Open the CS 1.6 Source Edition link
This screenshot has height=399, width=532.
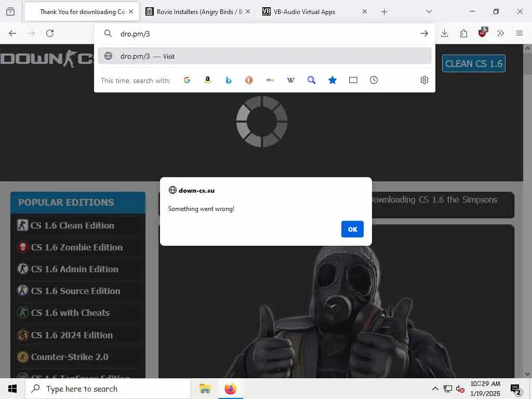pos(76,291)
